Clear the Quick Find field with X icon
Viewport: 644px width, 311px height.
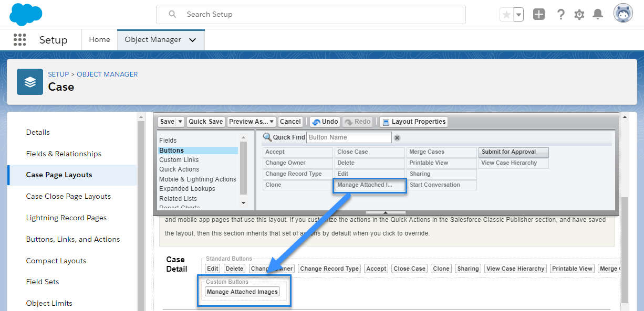(397, 138)
